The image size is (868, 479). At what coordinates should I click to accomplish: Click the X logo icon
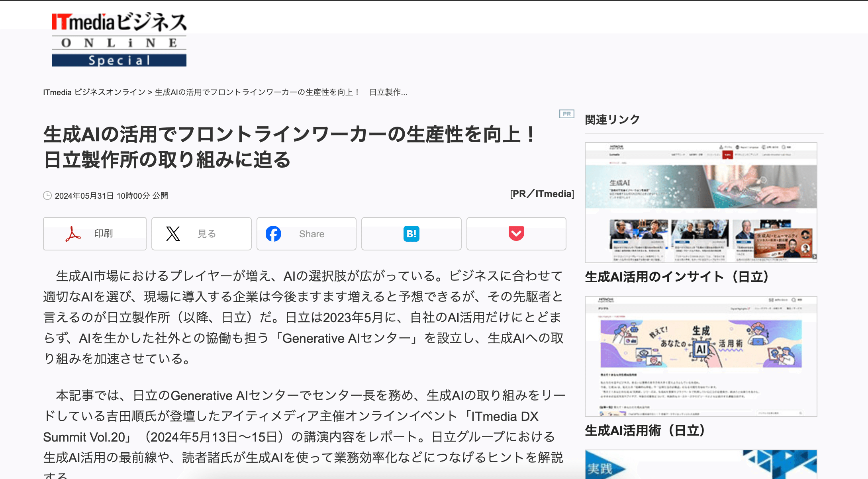tap(173, 234)
